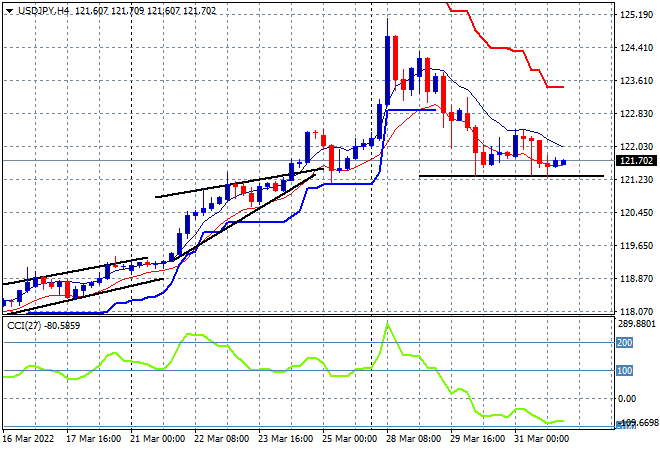The height and width of the screenshot is (450, 660).
Task: Click the tallest blue candle near 28 Mar
Action: (387, 70)
